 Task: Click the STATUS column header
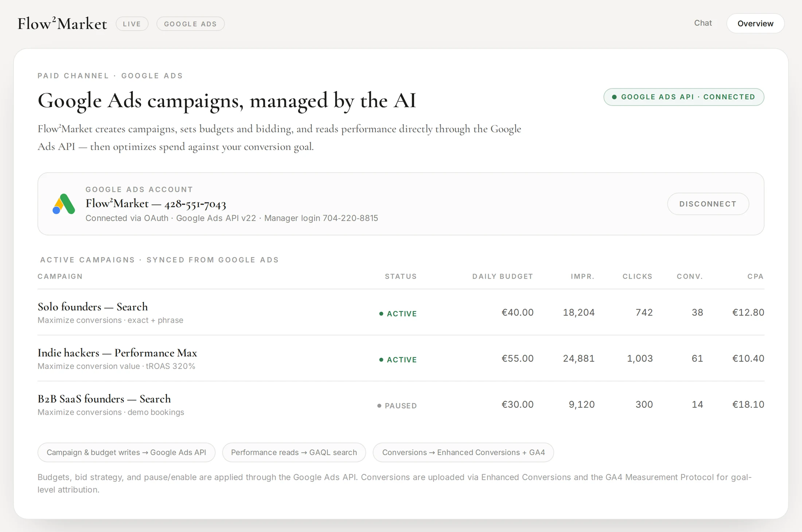point(401,276)
